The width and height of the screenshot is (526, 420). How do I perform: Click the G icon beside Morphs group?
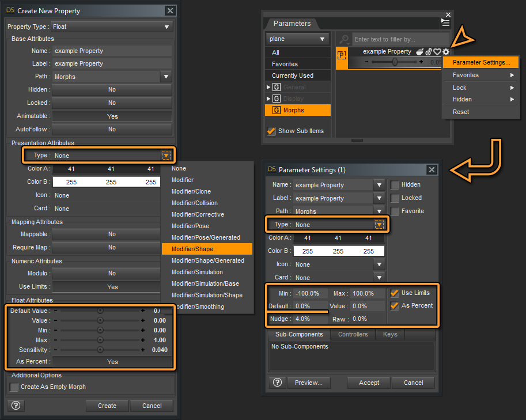tap(276, 110)
